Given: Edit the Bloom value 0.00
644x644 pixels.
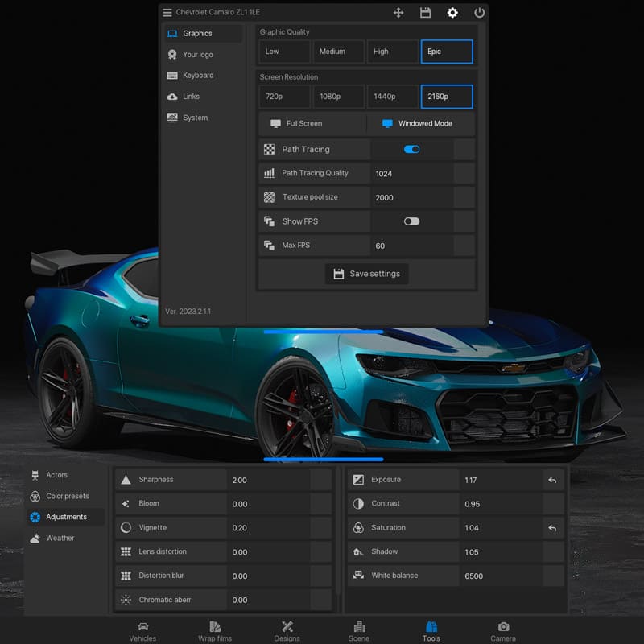Looking at the screenshot, I should [269, 504].
